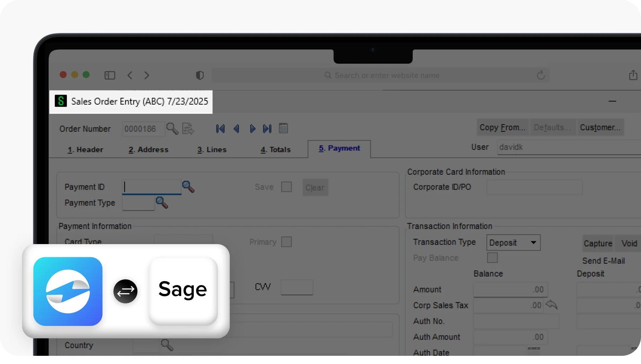Click the Void button

pyautogui.click(x=629, y=243)
